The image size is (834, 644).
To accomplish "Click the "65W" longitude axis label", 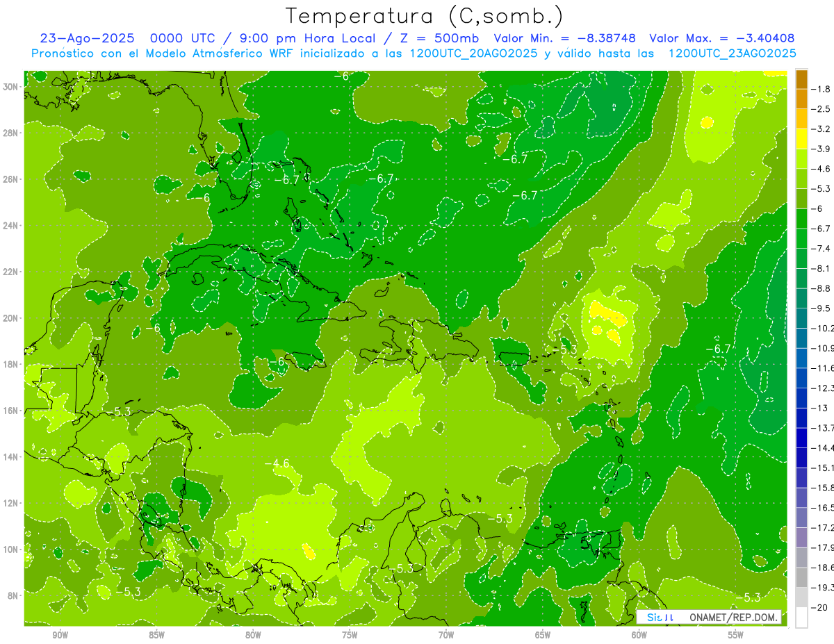I will click(543, 634).
